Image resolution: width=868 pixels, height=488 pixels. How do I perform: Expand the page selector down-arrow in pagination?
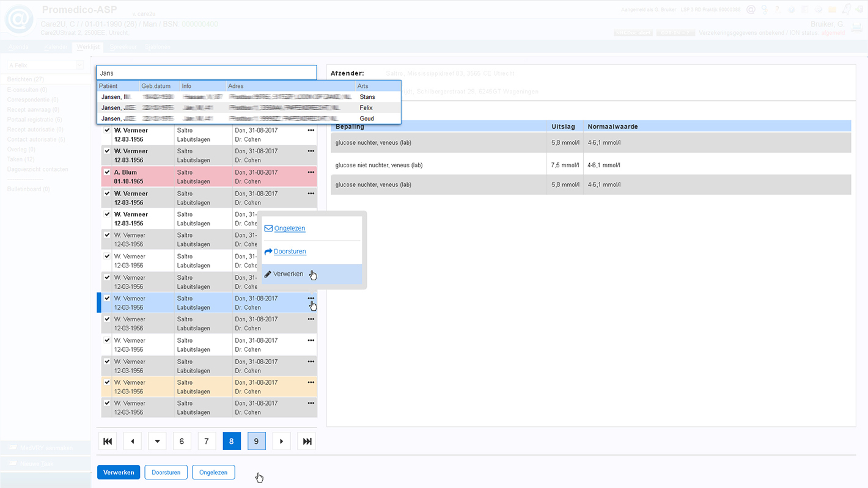[157, 441]
